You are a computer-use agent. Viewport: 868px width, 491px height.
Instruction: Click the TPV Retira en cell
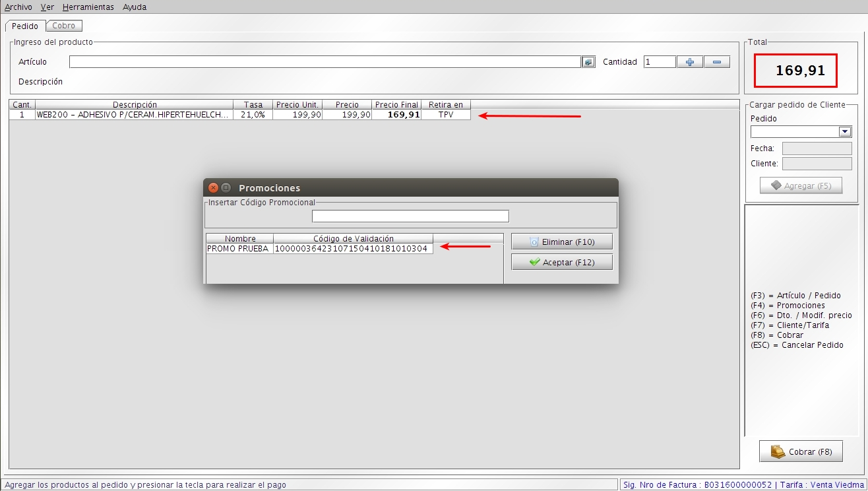[446, 115]
